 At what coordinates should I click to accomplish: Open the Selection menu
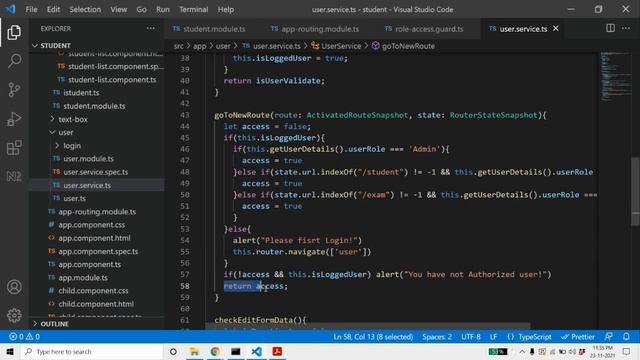(85, 9)
